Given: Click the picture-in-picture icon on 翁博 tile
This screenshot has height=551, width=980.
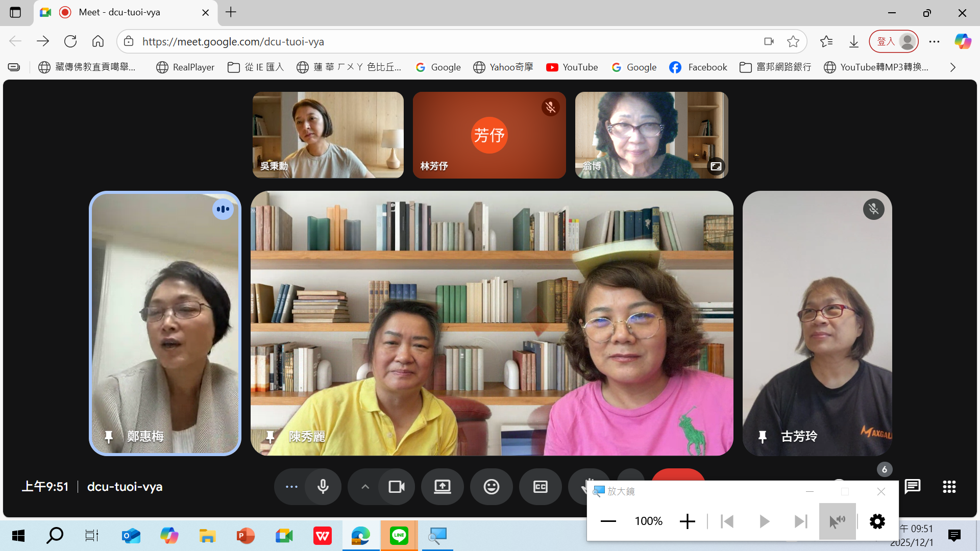Looking at the screenshot, I should click(716, 166).
